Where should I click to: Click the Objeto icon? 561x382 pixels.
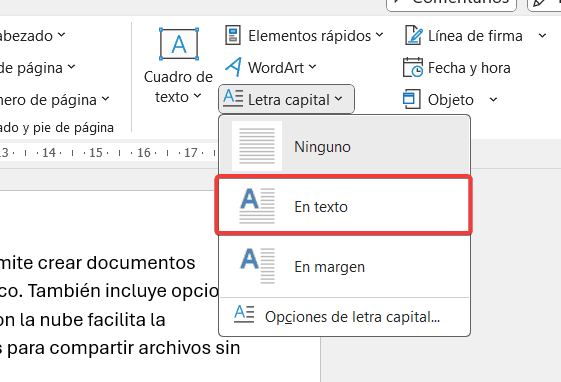point(411,99)
